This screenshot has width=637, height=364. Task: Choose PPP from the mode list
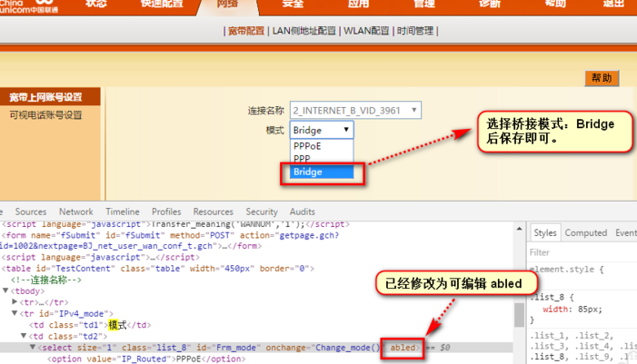click(322, 159)
